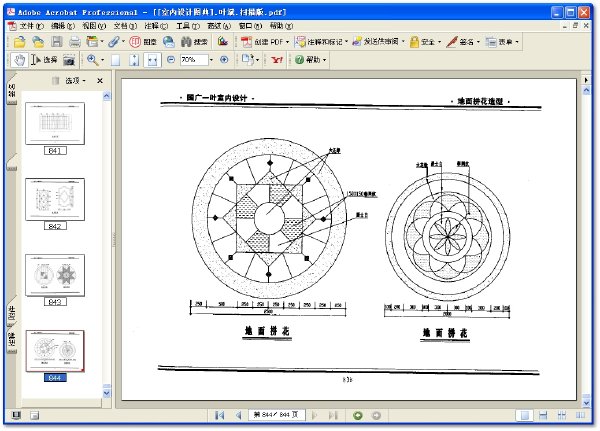Go to the first page
Image resolution: width=600 pixels, height=431 pixels.
point(219,415)
